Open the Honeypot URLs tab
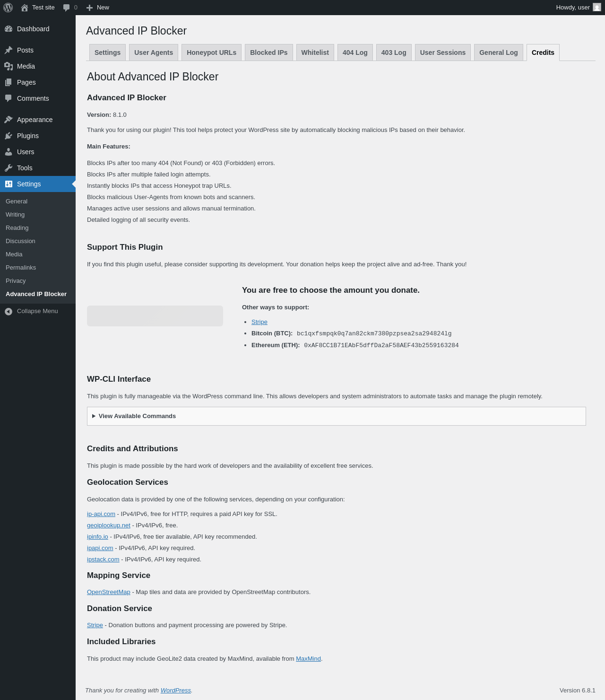Viewport: 605px width, 700px height. 211,52
